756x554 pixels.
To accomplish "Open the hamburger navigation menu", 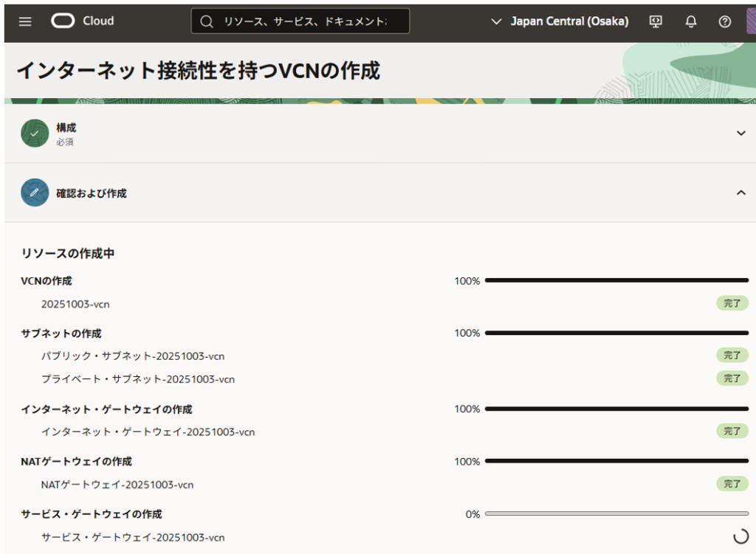I will click(25, 21).
